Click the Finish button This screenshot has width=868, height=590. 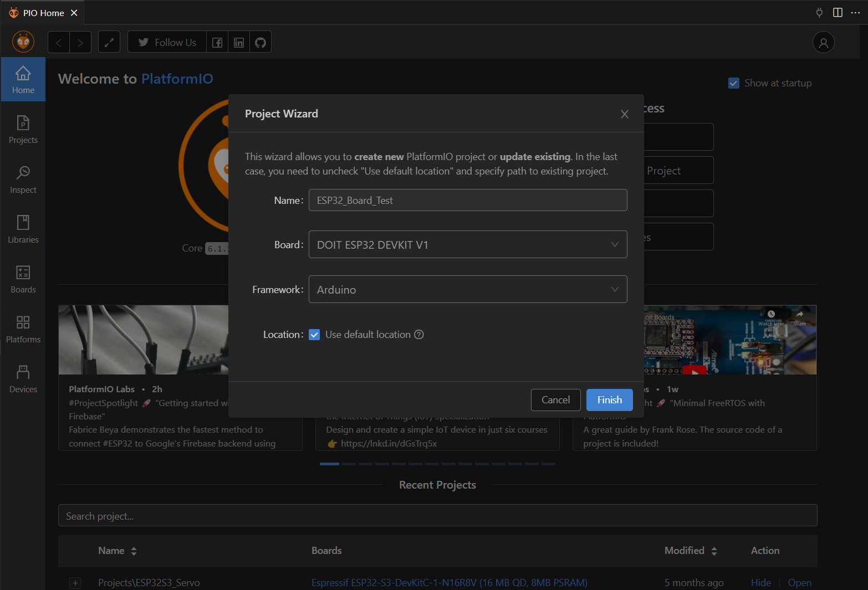coord(610,400)
